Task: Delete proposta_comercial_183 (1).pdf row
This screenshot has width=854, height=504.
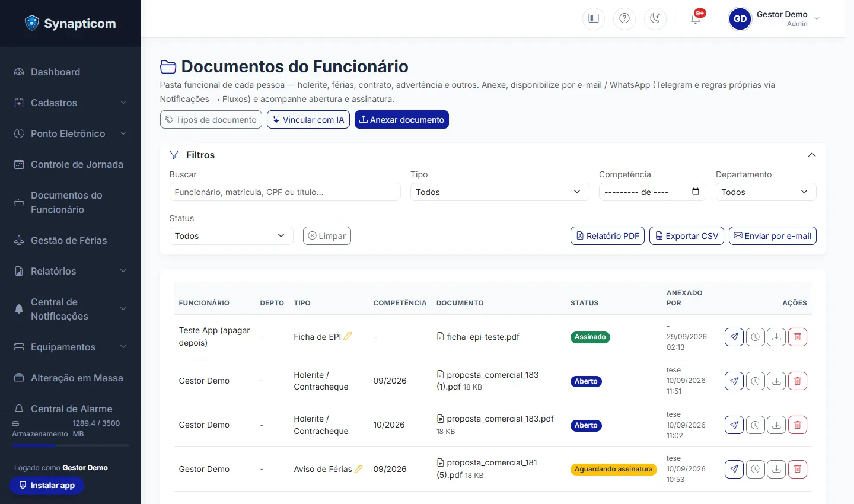Action: [798, 381]
